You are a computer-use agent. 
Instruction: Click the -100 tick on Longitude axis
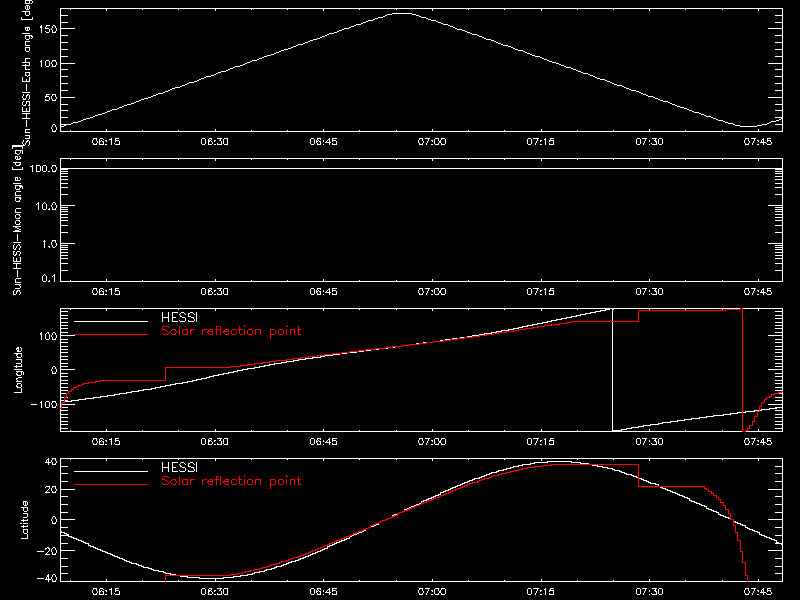click(44, 404)
